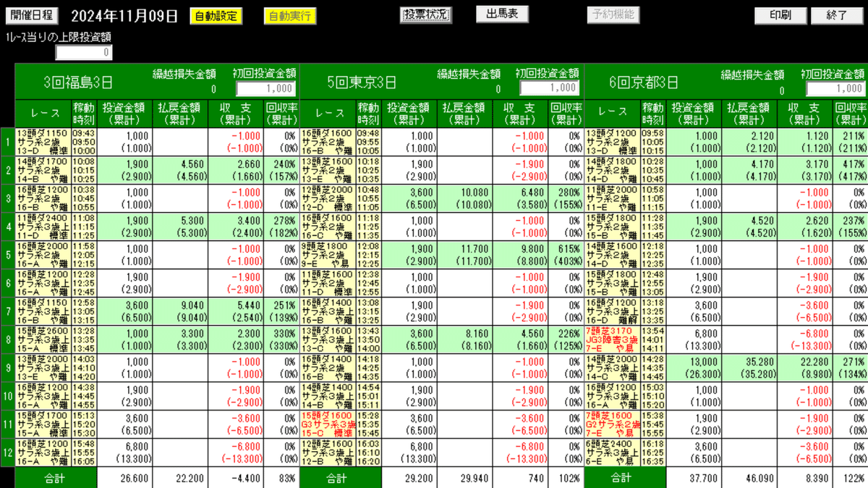Select Fukushima race cell 11頭ダ2400 11-D
The width and height of the screenshot is (868, 488).
43,226
